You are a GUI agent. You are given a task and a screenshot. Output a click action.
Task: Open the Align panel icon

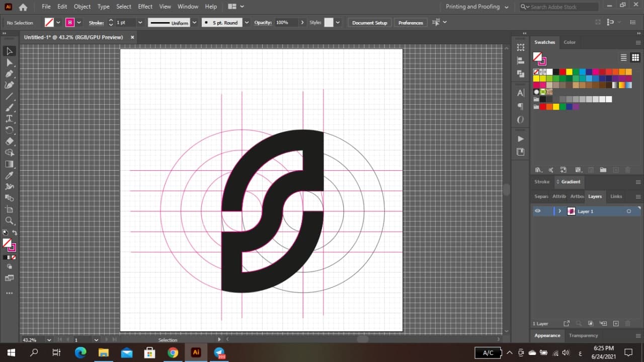coord(521,60)
